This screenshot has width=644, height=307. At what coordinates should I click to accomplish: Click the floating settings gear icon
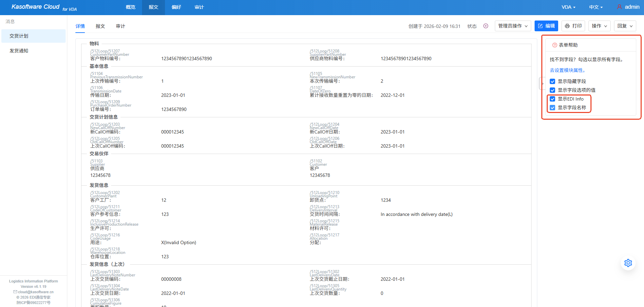[628, 263]
